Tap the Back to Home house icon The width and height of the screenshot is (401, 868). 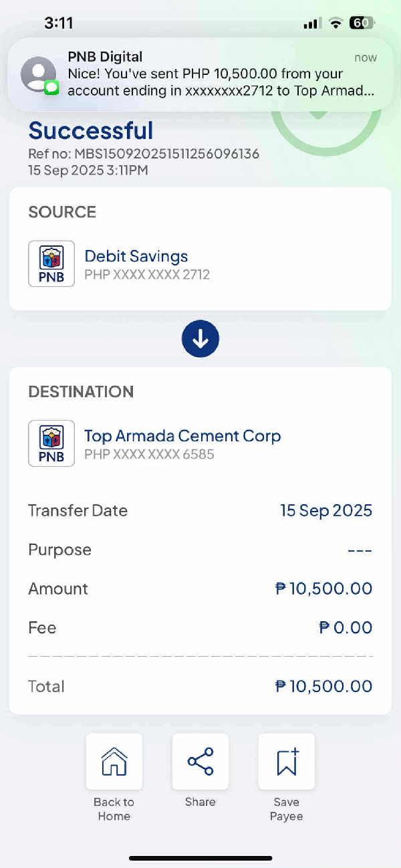[x=114, y=762]
